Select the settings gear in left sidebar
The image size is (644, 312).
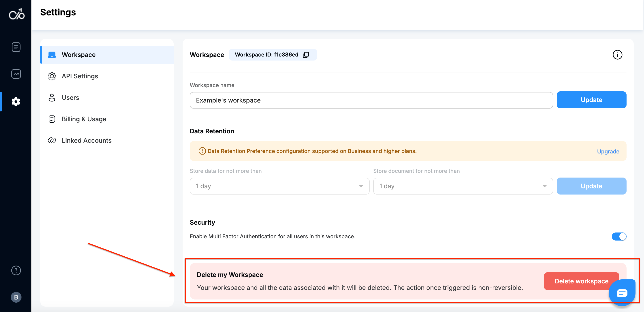coord(16,102)
